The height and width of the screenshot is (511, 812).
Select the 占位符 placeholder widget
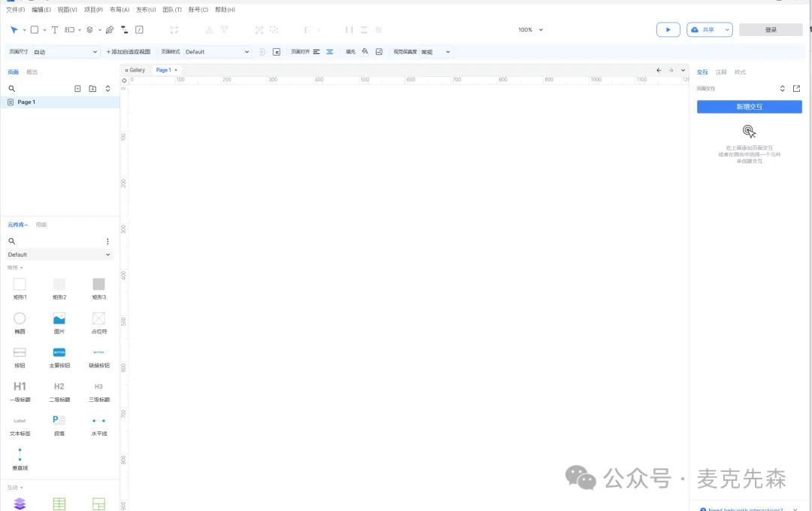pos(99,323)
